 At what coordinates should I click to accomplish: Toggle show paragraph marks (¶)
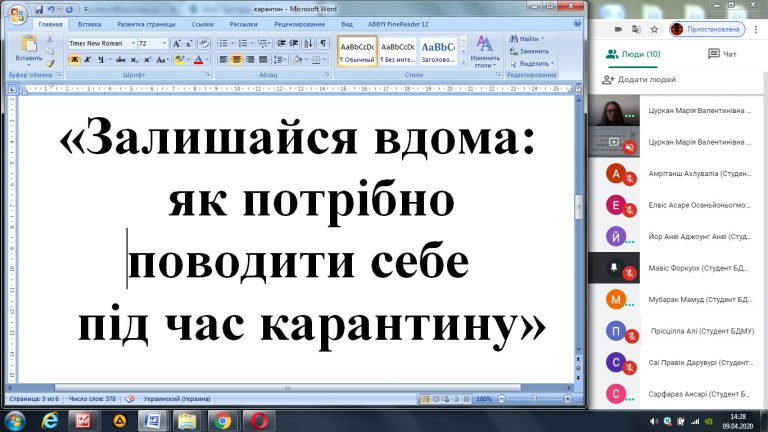pyautogui.click(x=323, y=44)
